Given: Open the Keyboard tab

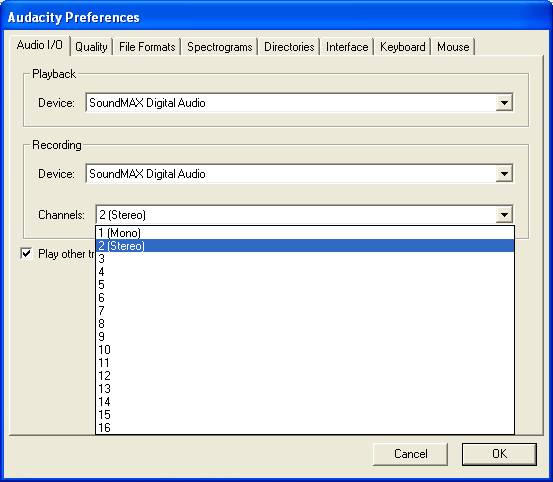Looking at the screenshot, I should pyautogui.click(x=402, y=47).
